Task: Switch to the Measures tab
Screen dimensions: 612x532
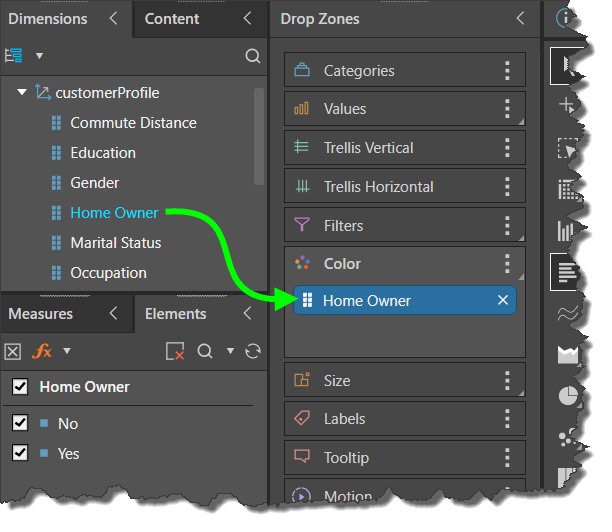Action: click(41, 314)
